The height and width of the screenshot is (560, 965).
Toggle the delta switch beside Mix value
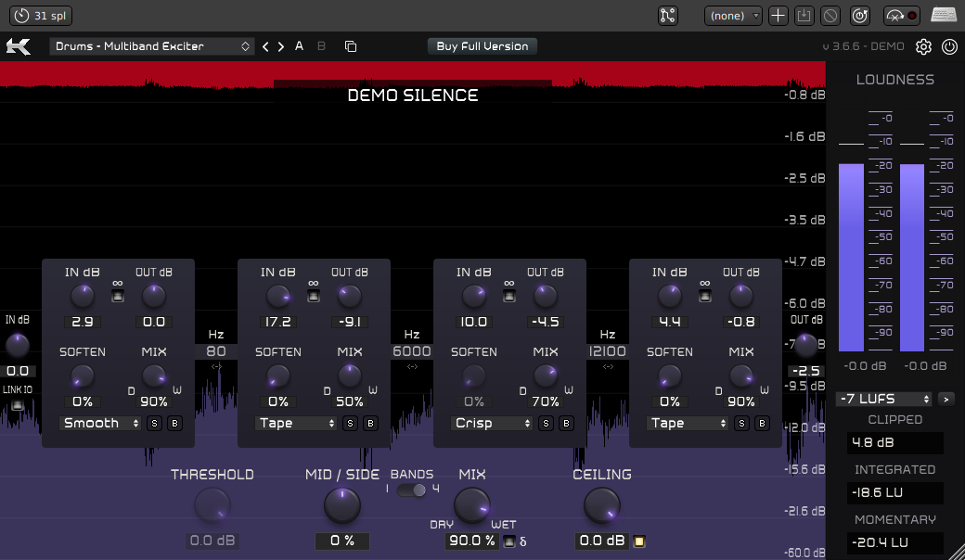(508, 541)
